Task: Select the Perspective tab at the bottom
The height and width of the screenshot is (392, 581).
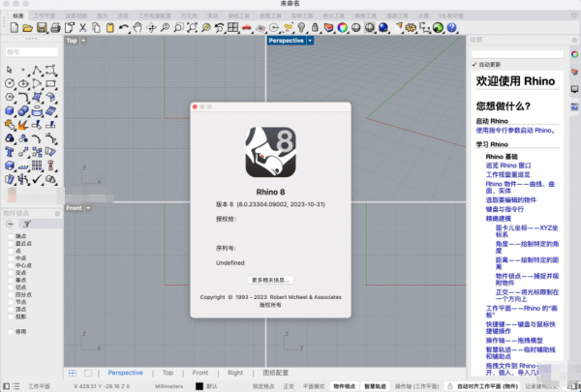Action: click(x=125, y=373)
